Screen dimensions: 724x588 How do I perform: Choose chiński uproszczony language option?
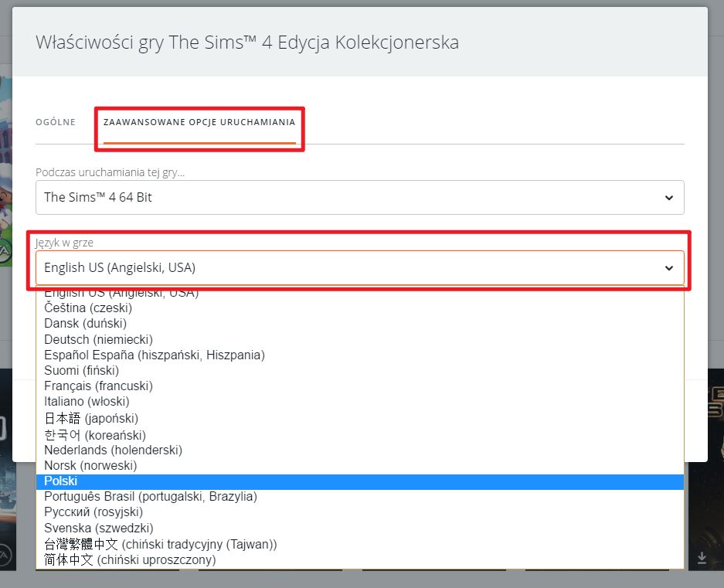[x=360, y=560]
